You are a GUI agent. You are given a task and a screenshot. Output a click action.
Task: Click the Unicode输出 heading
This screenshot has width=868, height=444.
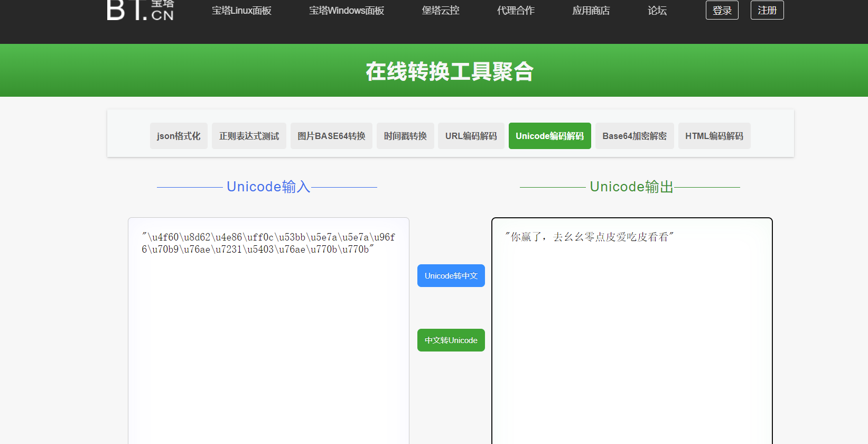[x=632, y=187]
